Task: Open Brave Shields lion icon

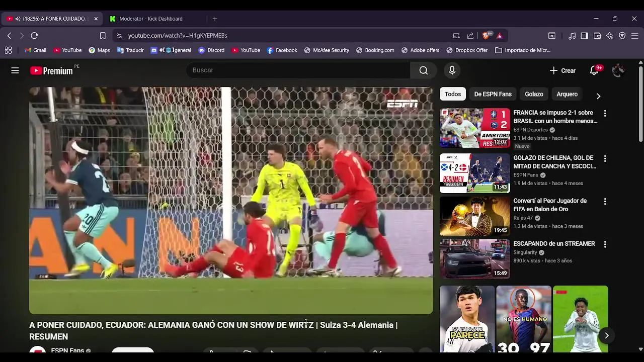Action: click(x=487, y=36)
